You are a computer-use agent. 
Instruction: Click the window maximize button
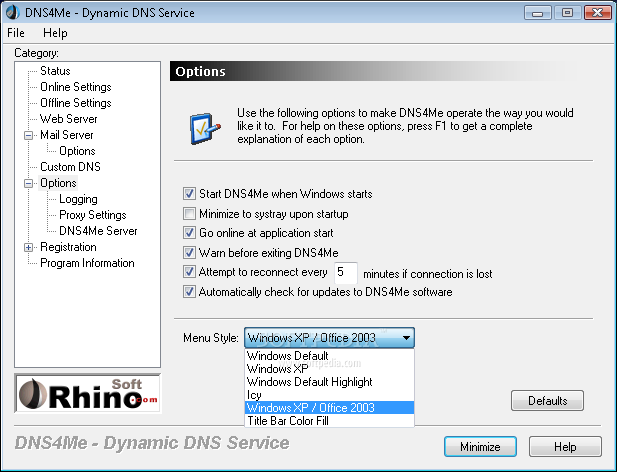point(567,13)
